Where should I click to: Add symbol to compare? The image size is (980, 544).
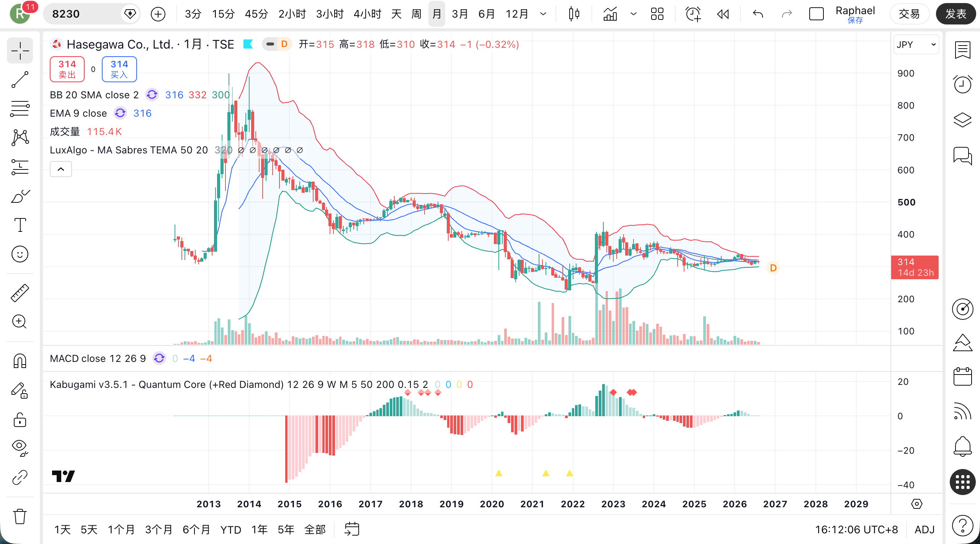pos(158,14)
